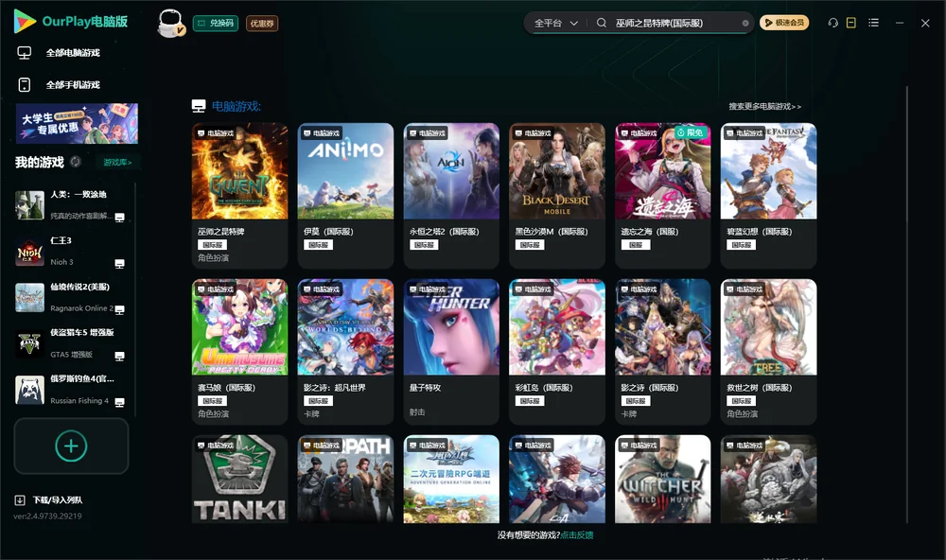Open the Aion 永恒之塔2 card
Image resolution: width=946 pixels, height=560 pixels.
click(451, 196)
